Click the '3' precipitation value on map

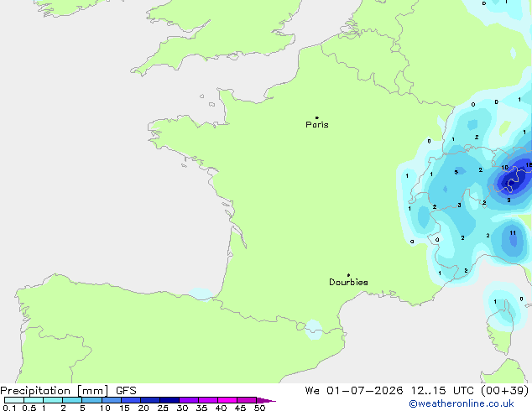coord(459,205)
